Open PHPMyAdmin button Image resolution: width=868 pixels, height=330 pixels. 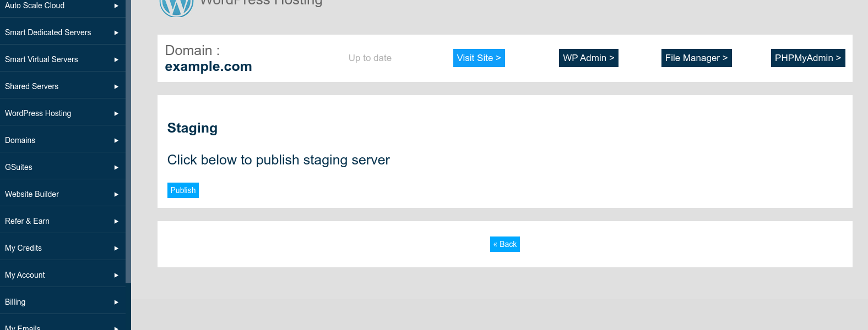(x=807, y=58)
